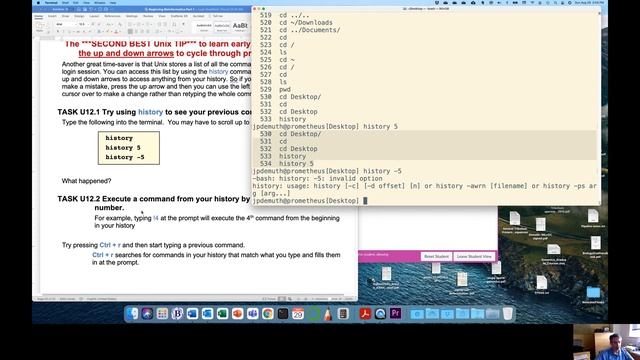Image resolution: width=640 pixels, height=360 pixels.
Task: Toggle Bold formatting in Word ribbon
Action: (x=58, y=31)
